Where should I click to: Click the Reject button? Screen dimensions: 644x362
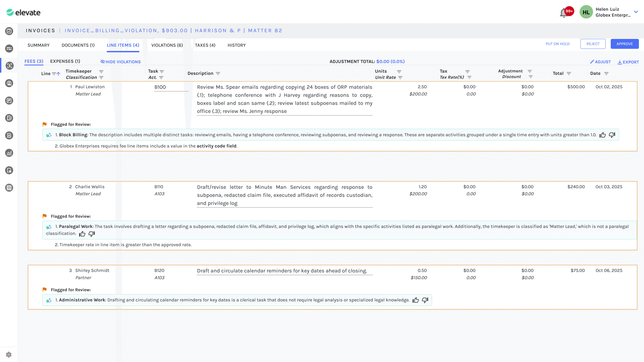[x=593, y=44]
